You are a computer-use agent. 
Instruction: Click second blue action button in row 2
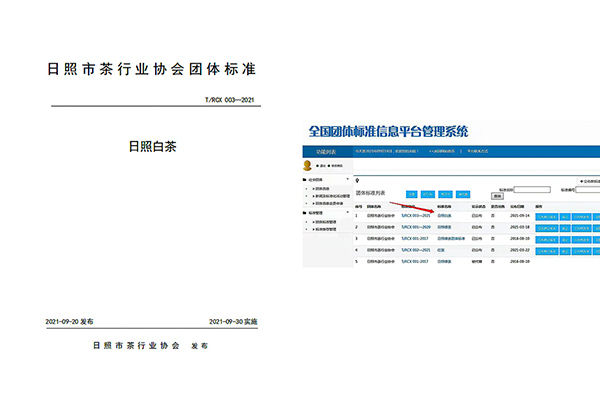click(x=565, y=227)
